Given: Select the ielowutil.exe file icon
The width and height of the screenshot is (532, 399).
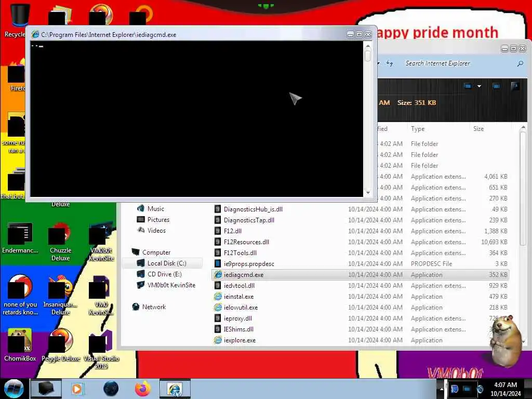Looking at the screenshot, I should 218,307.
